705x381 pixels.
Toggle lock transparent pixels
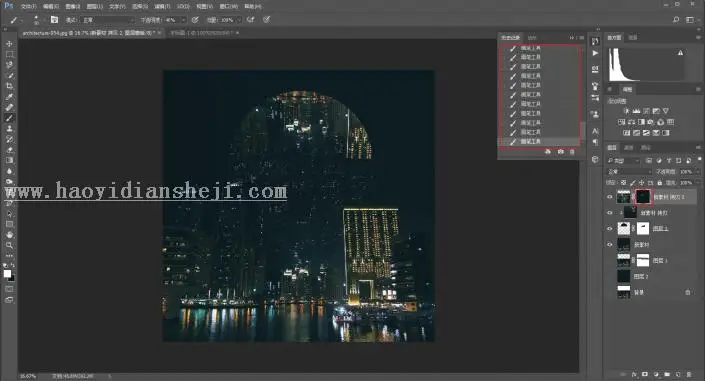coord(623,183)
